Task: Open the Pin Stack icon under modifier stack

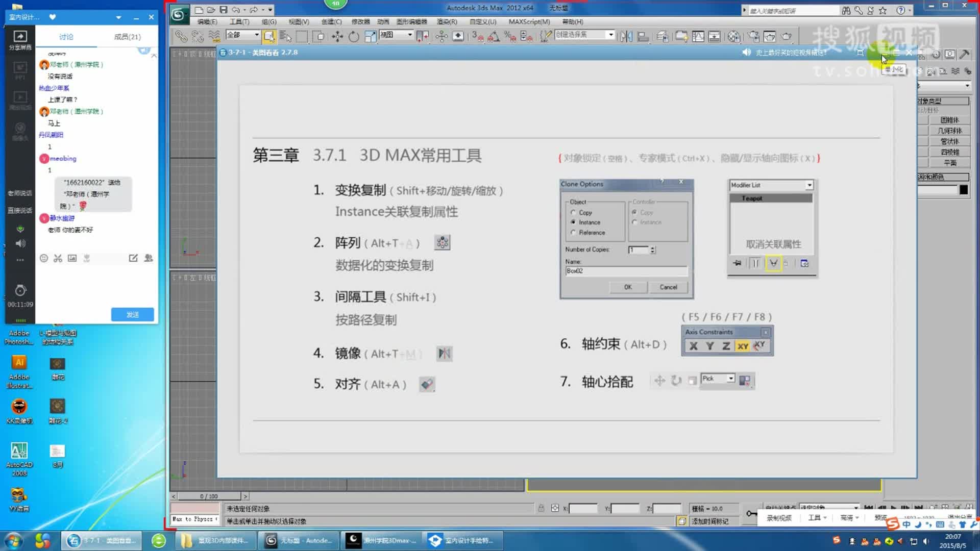Action: click(x=737, y=263)
